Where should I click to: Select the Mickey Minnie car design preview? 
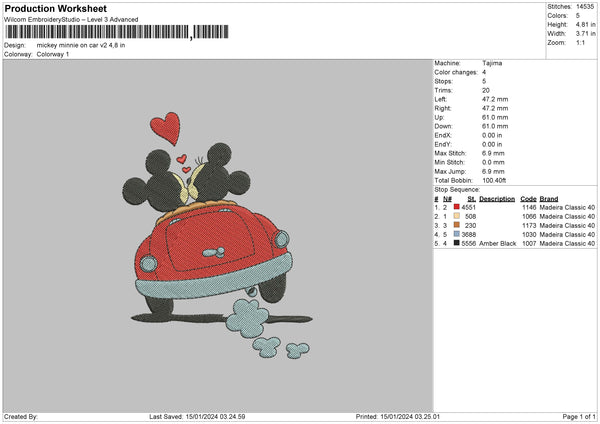218,235
